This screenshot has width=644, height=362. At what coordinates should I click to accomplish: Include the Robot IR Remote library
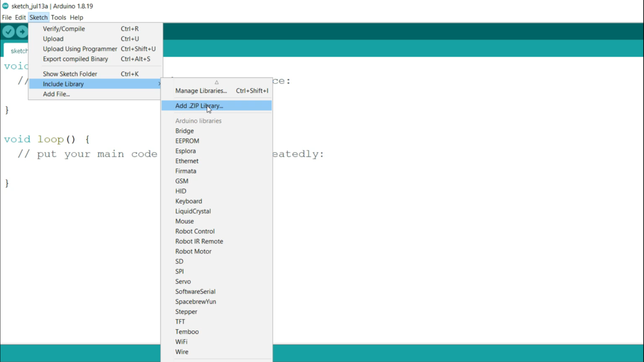[x=216, y=241]
